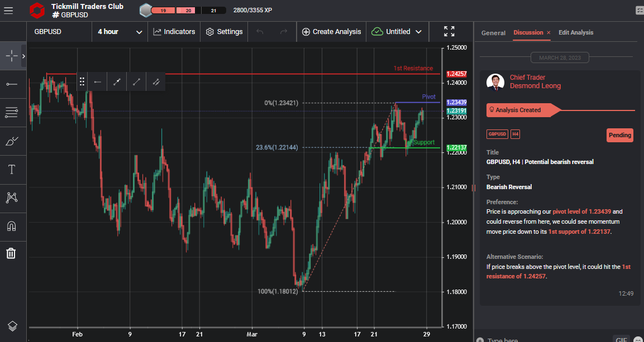Click the 0%(1.23421) Fibonacci label
This screenshot has width=644, height=342.
pyautogui.click(x=282, y=103)
